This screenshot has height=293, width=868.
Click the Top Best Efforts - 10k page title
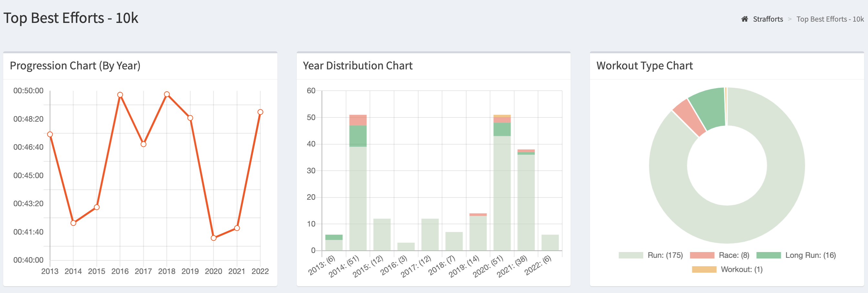coord(71,18)
